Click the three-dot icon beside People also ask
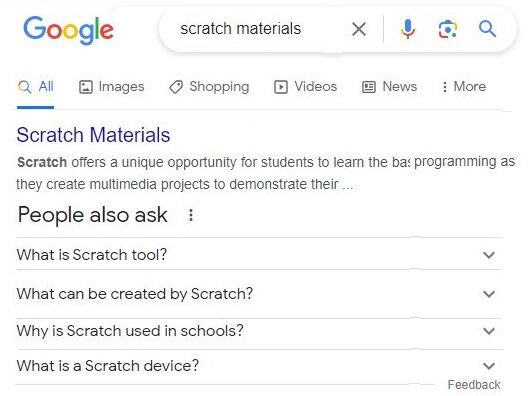 click(x=191, y=215)
